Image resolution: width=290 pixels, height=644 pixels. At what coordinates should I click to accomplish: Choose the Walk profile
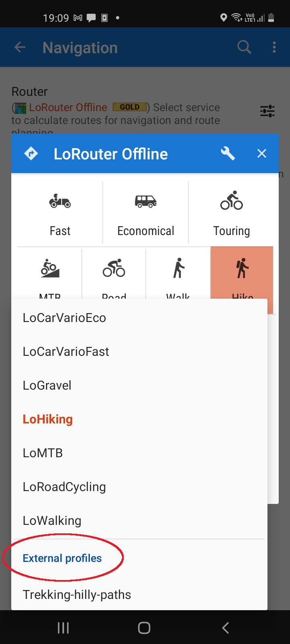(178, 274)
